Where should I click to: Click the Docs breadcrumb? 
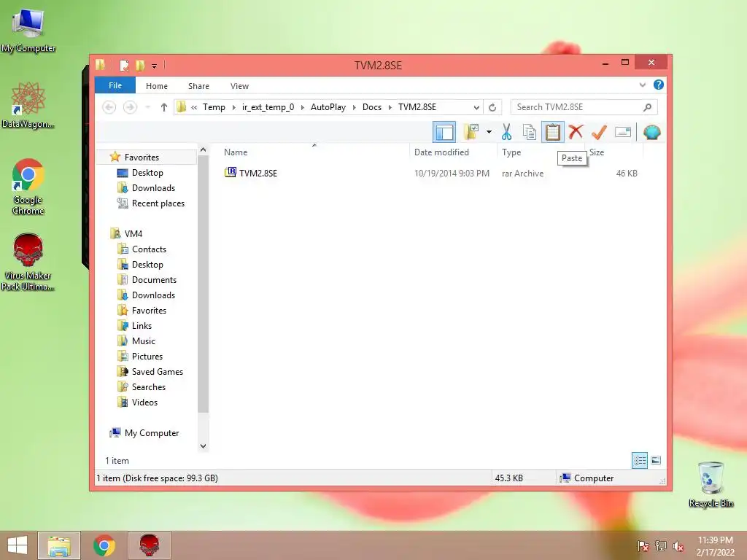(372, 107)
